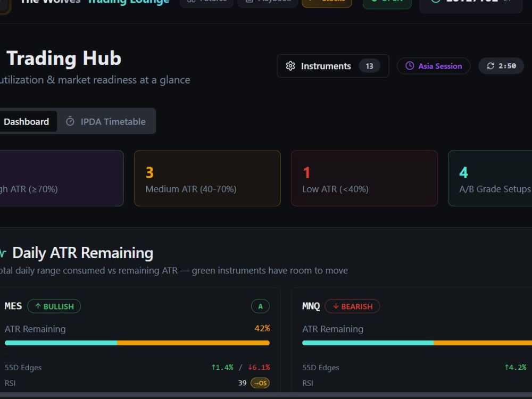Click the red ↓6.1% edge value
Screen dimensions: 532x399
pos(259,367)
